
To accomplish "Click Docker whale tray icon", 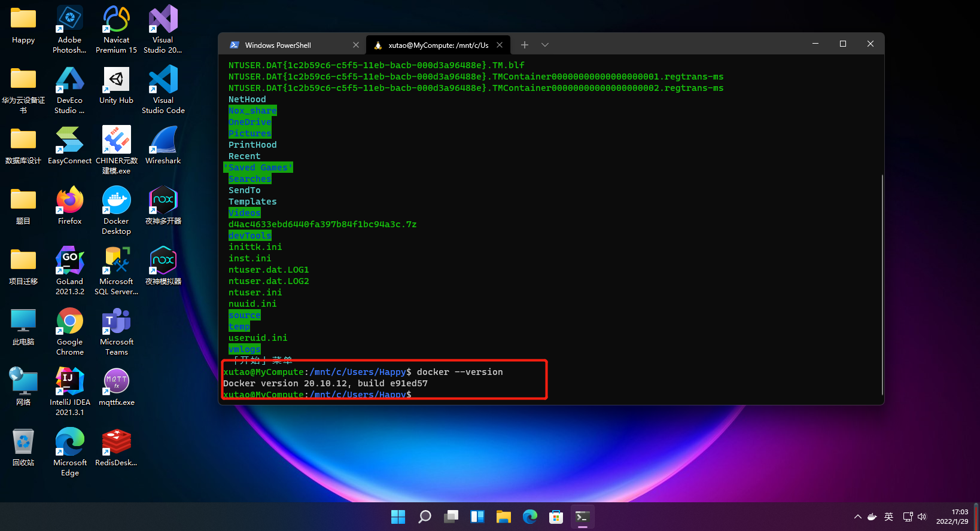I will pos(872,517).
